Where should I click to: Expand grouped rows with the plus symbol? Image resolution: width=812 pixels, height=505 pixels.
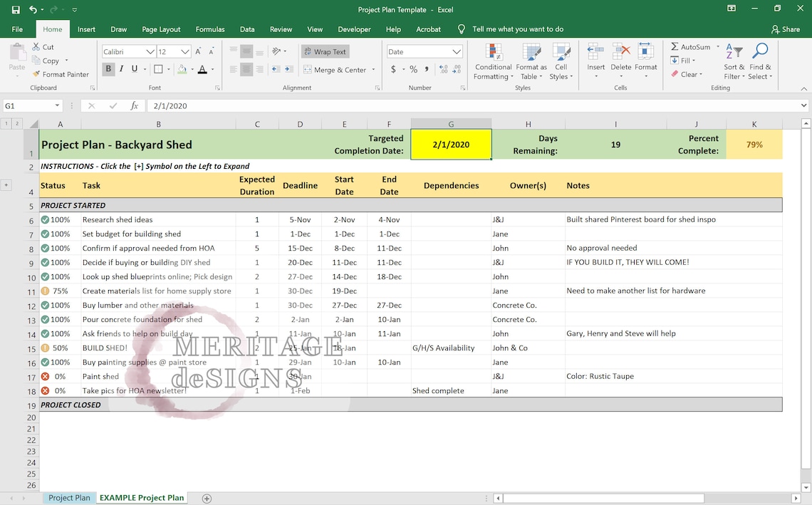coord(6,185)
